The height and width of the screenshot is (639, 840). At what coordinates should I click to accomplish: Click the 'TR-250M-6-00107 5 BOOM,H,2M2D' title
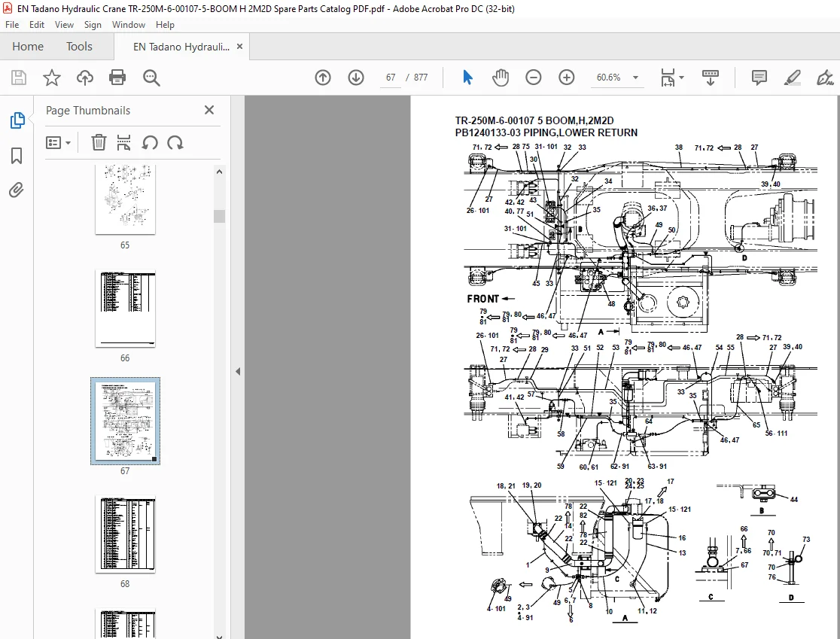(534, 120)
